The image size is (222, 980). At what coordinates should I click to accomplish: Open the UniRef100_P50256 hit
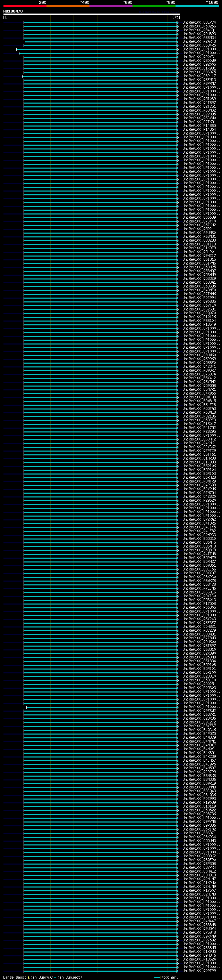[x=199, y=26]
